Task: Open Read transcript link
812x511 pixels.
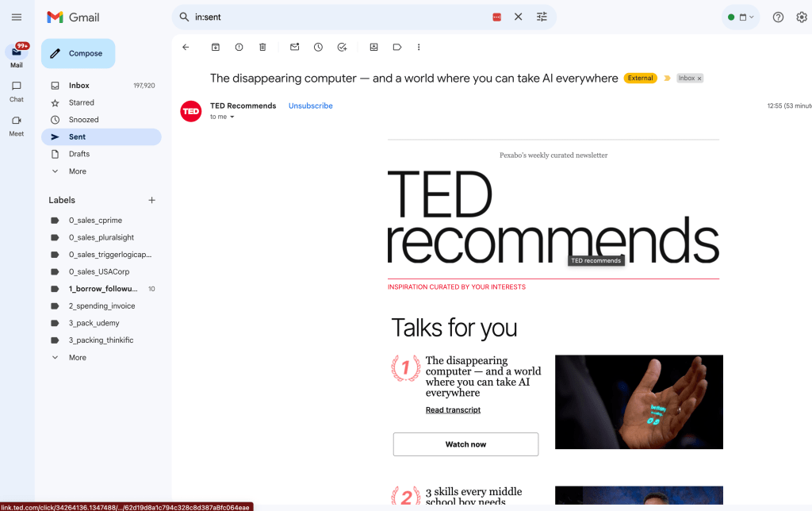Action: tap(453, 410)
